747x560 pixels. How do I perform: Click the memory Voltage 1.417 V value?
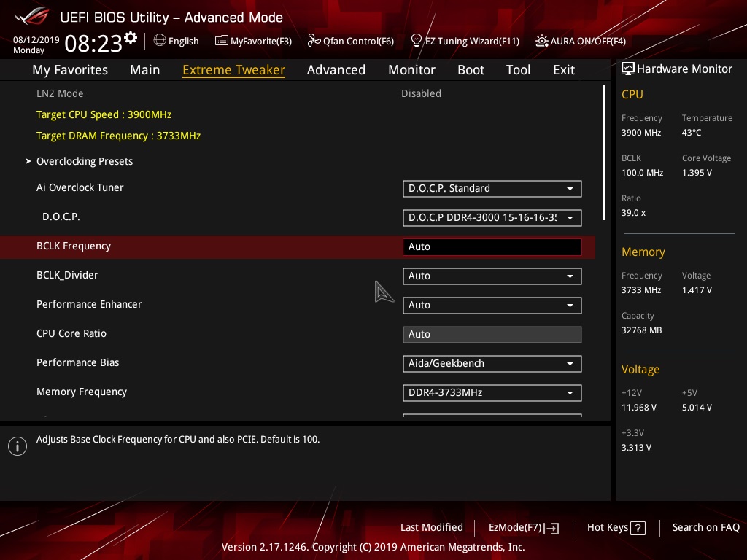click(697, 290)
